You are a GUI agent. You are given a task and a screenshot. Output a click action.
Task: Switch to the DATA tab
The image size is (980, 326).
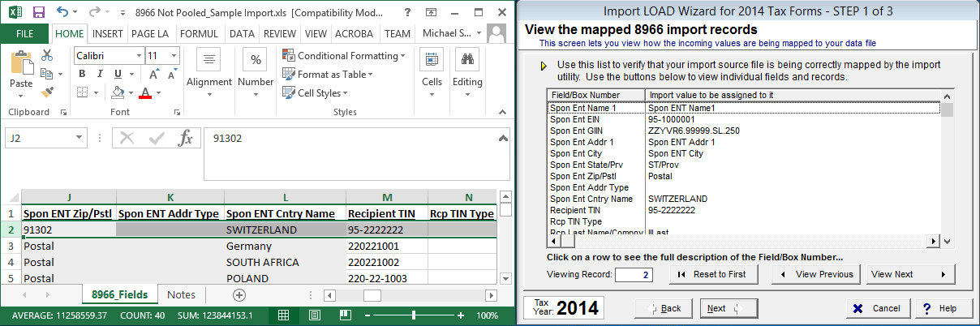[x=242, y=34]
